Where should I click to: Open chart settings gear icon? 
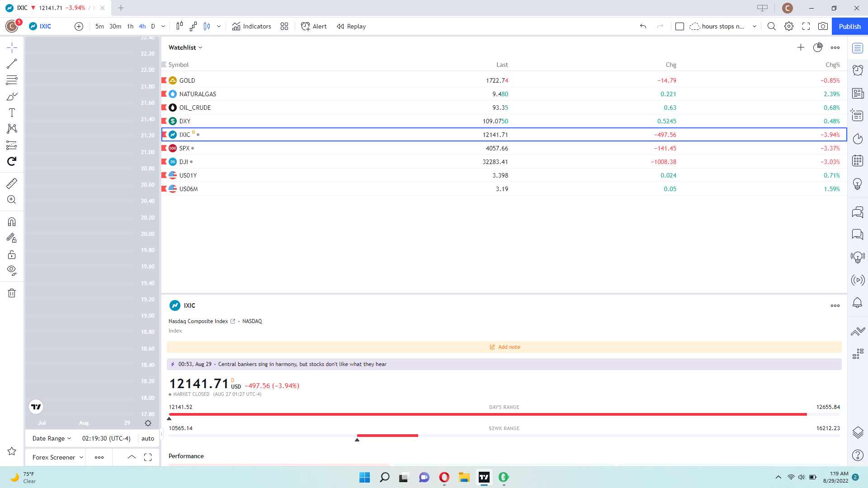(789, 26)
